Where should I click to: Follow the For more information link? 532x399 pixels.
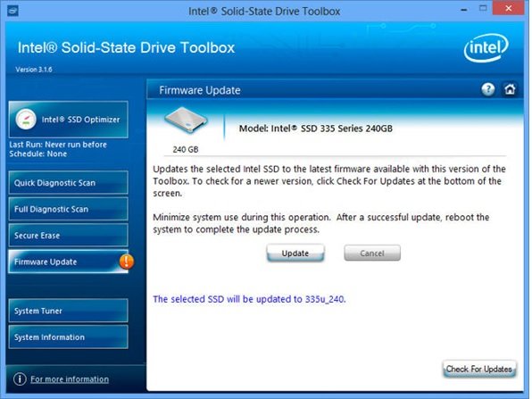coord(70,379)
